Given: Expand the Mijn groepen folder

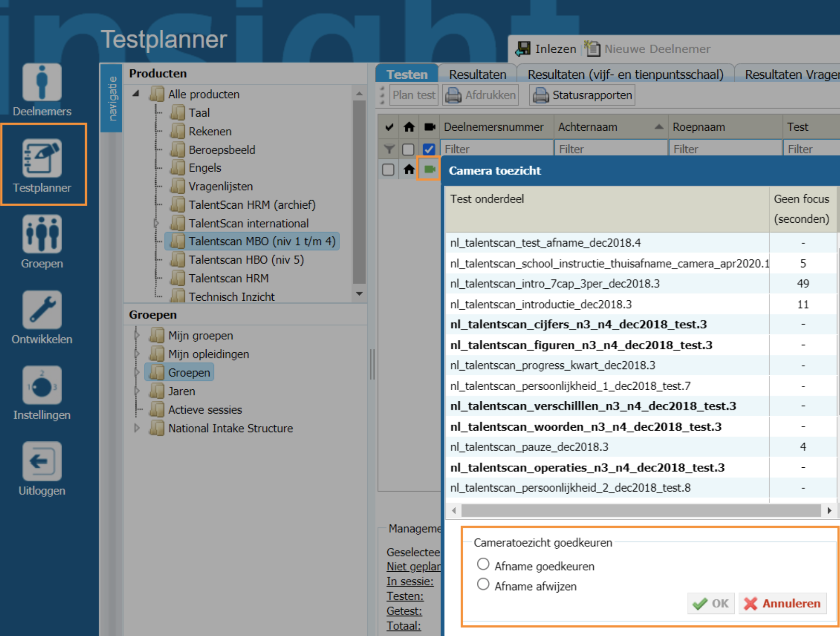Looking at the screenshot, I should coord(137,335).
